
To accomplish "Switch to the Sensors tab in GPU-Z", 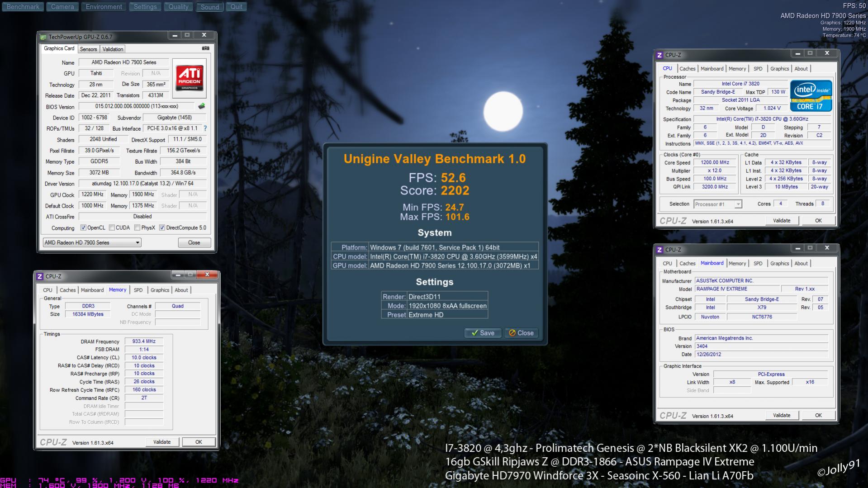I will click(x=89, y=49).
